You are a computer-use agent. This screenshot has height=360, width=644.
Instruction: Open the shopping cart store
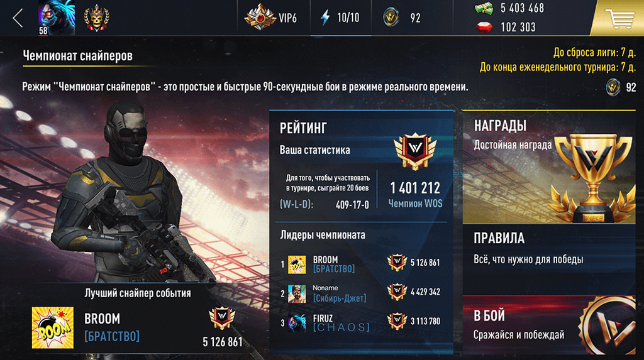click(619, 18)
